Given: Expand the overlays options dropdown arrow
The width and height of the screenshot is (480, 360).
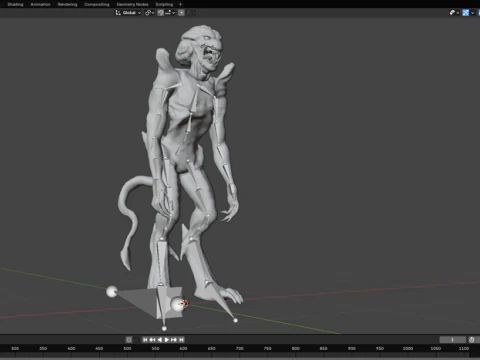Looking at the screenshot, I should (x=472, y=13).
